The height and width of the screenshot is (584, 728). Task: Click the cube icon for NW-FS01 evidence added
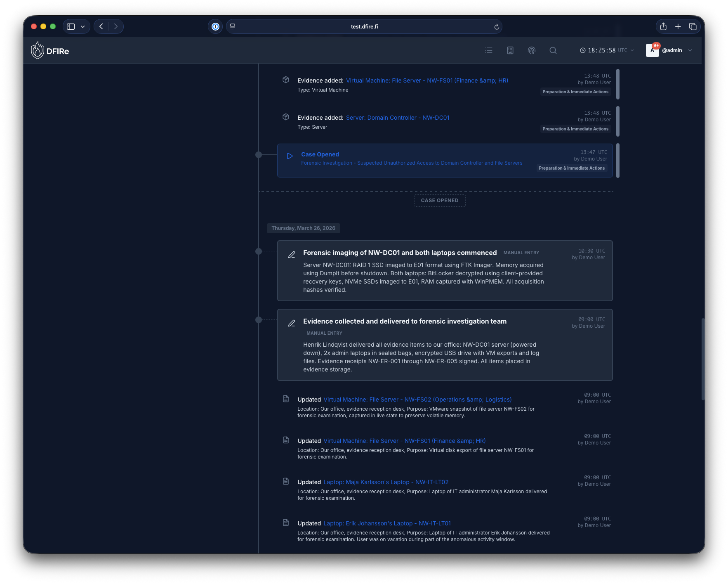[286, 80]
